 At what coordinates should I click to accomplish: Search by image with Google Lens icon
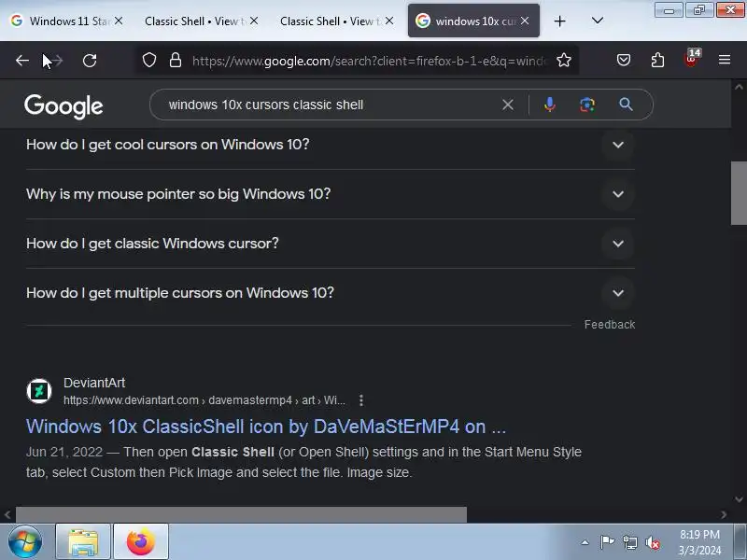click(x=587, y=105)
